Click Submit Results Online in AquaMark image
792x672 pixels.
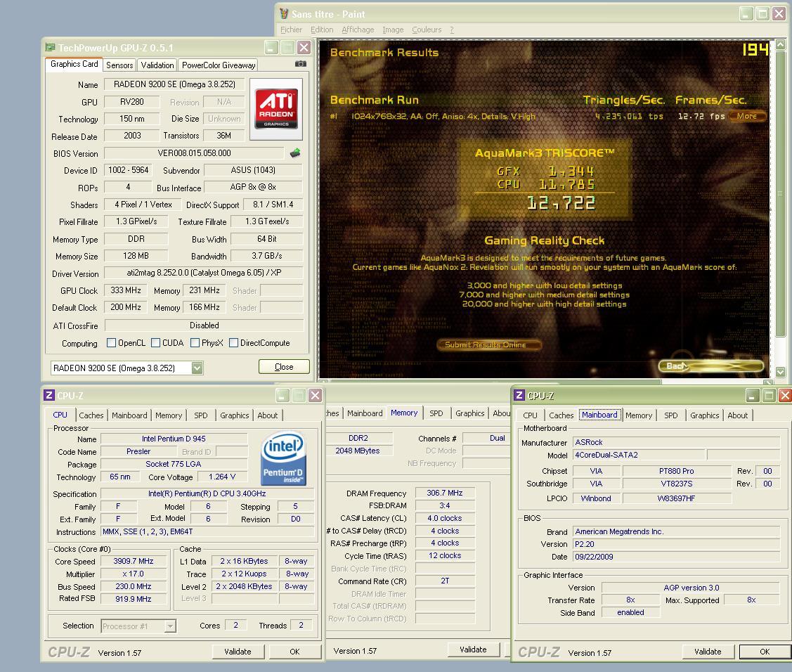489,344
